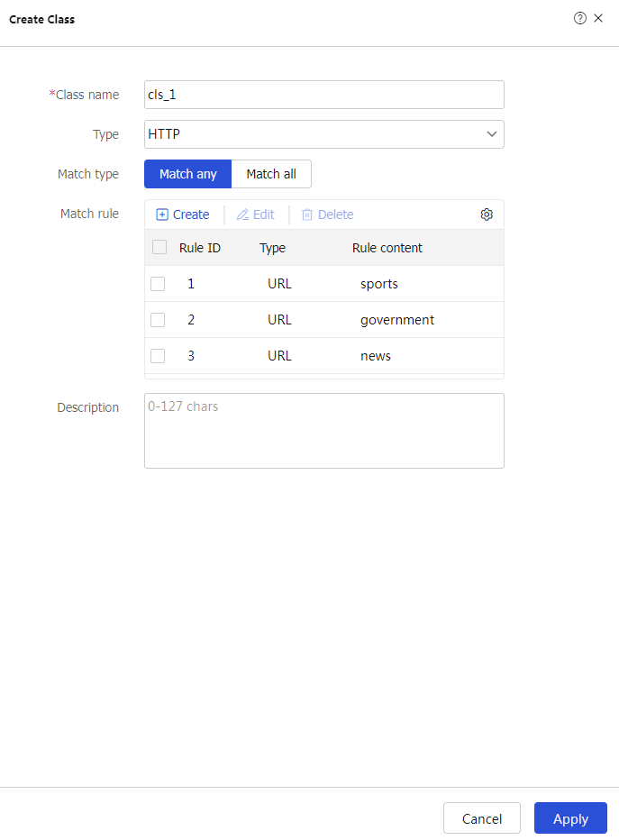Cancel the class creation

(482, 818)
